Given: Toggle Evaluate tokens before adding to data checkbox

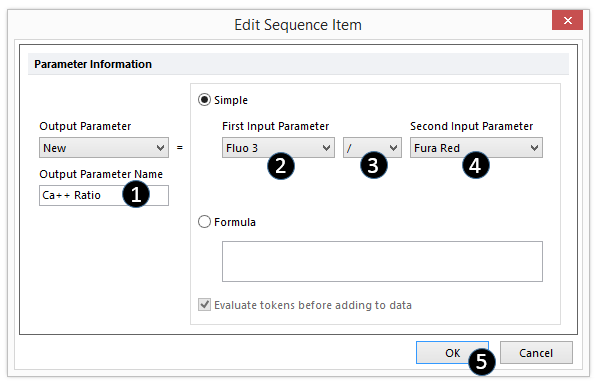Looking at the screenshot, I should coord(204,305).
